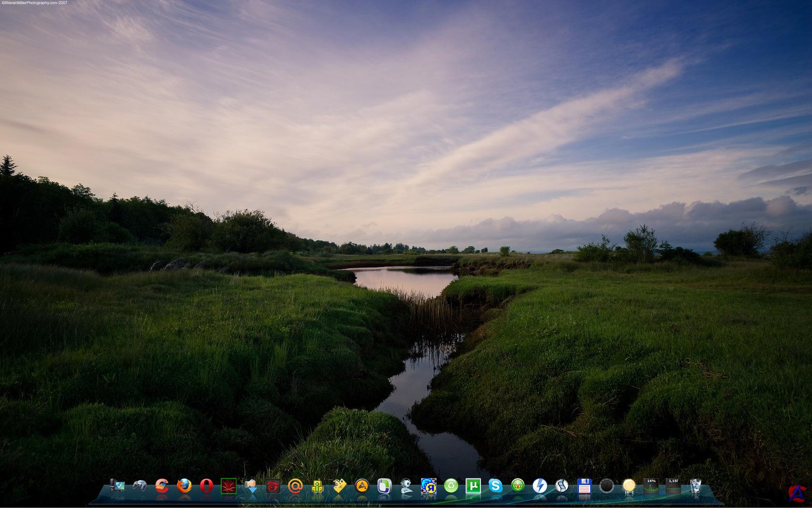Launch Mozilla Firefox browser

coord(184,485)
